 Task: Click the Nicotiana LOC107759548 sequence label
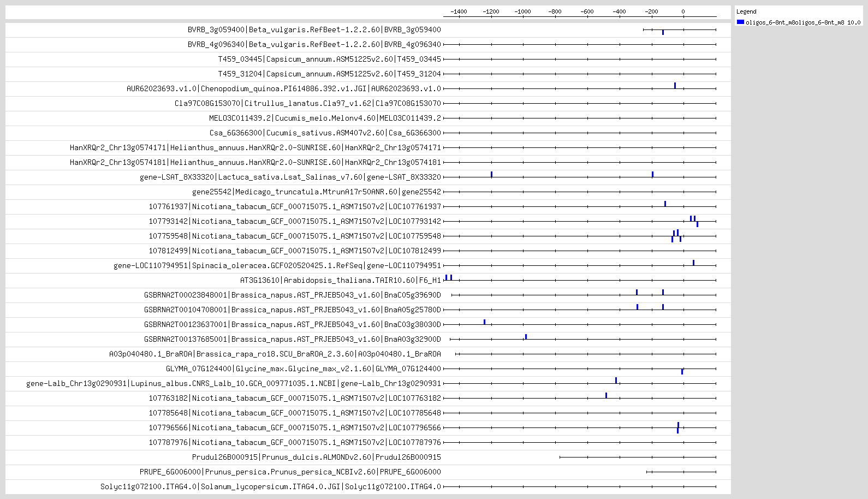[295, 236]
